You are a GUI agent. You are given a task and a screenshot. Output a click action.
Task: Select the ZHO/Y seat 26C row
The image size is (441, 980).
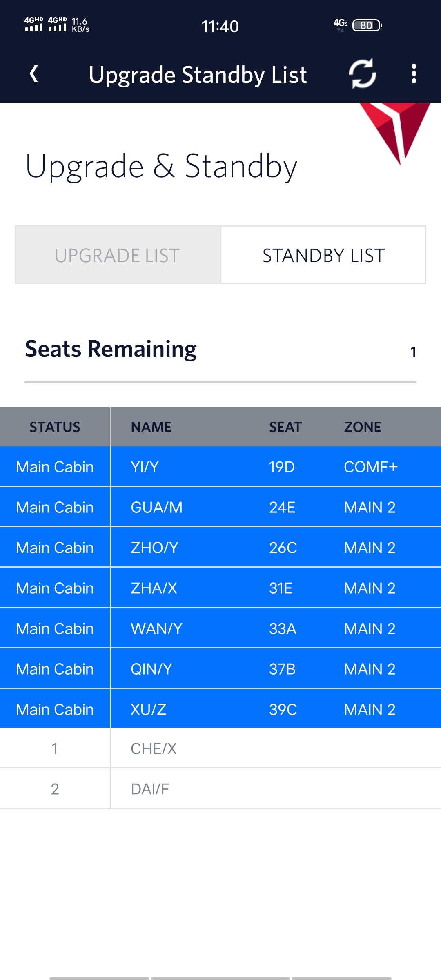[220, 548]
